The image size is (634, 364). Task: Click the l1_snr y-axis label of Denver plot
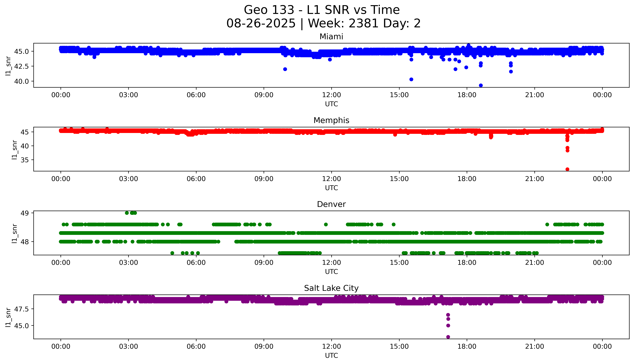(x=15, y=233)
